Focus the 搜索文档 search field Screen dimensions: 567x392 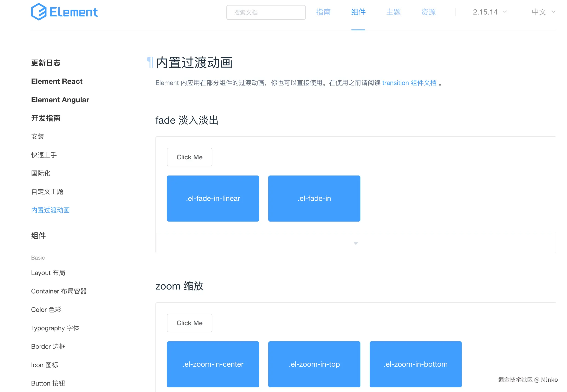[266, 12]
